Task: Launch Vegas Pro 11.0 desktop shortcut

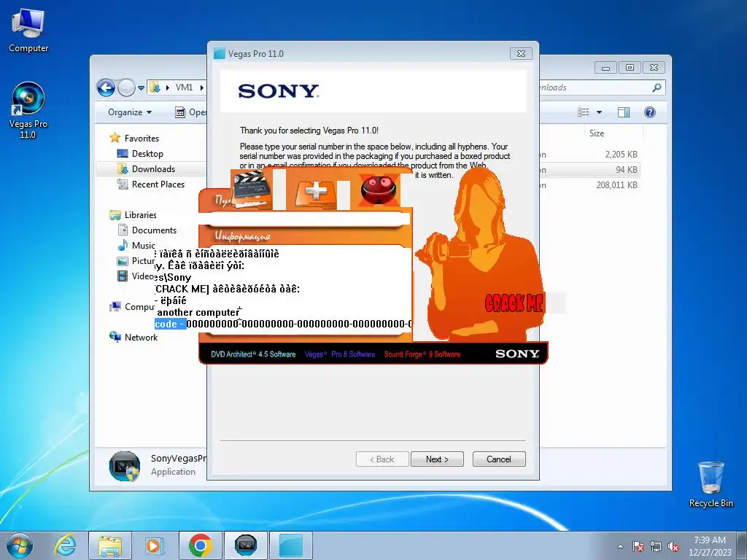Action: pos(28,111)
